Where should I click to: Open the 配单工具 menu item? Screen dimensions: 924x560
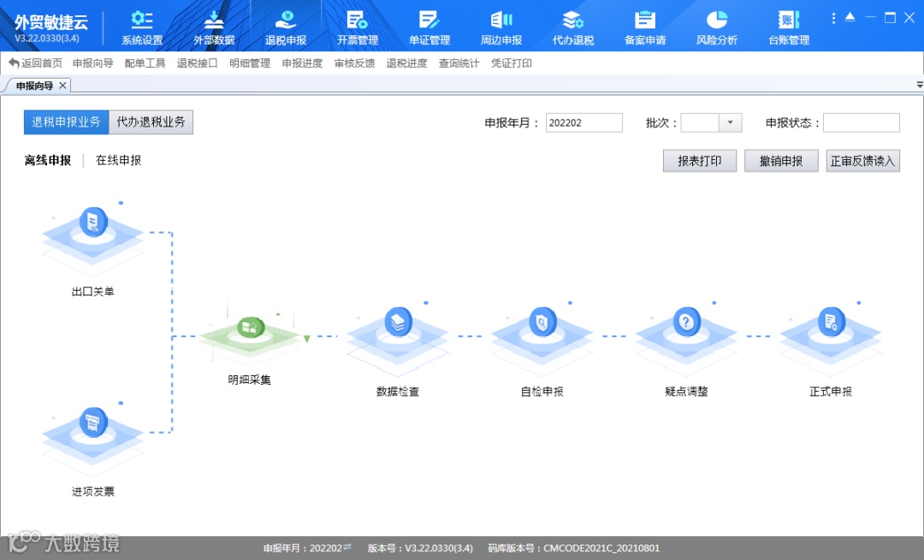click(145, 63)
